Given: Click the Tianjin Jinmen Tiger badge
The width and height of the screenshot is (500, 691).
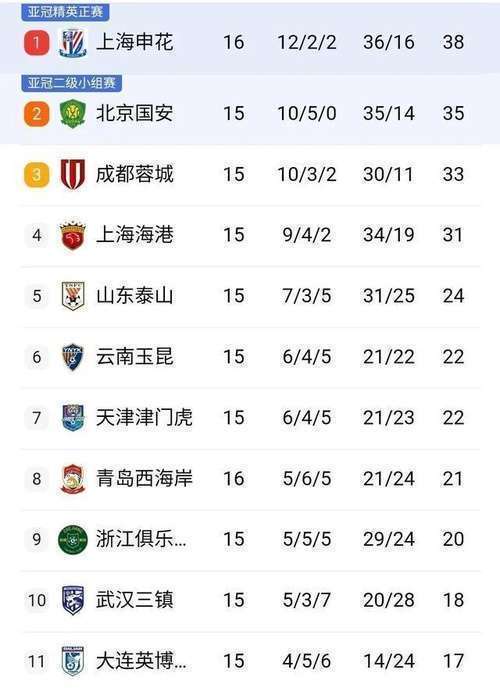Looking at the screenshot, I should pos(73,417).
